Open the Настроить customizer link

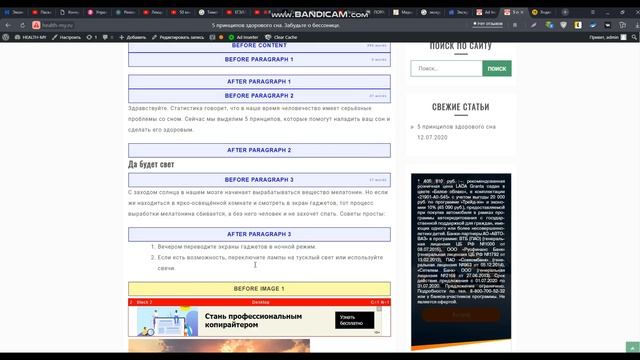pos(66,37)
